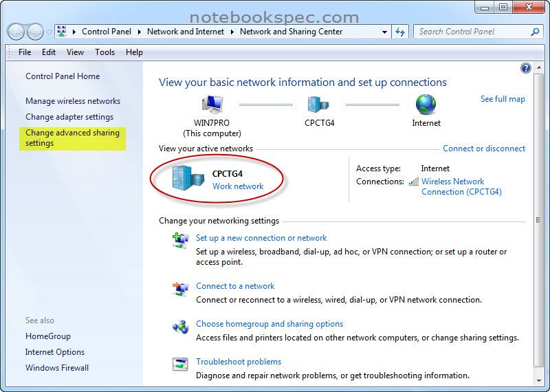Viewport: 550px width, 392px height.
Task: Go to Windows Firewall in See also
Action: [x=57, y=368]
